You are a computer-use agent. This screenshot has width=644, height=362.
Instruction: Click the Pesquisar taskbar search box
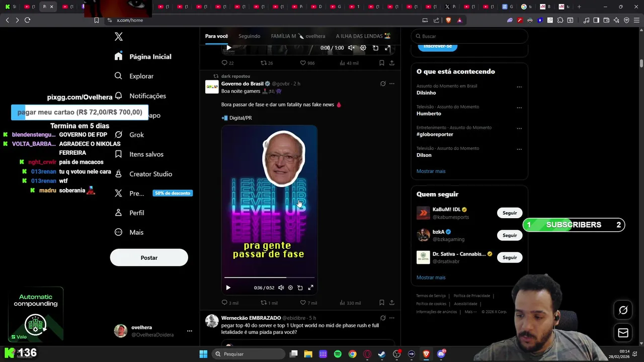pyautogui.click(x=248, y=354)
